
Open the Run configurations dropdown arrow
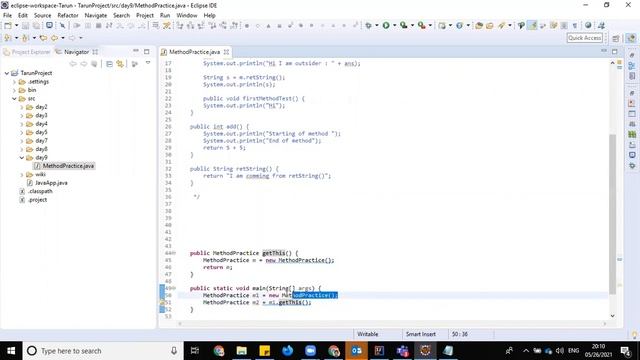click(x=394, y=25)
